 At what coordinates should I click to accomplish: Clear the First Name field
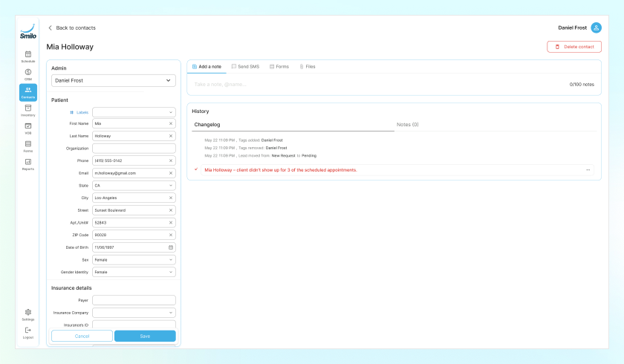pyautogui.click(x=171, y=124)
